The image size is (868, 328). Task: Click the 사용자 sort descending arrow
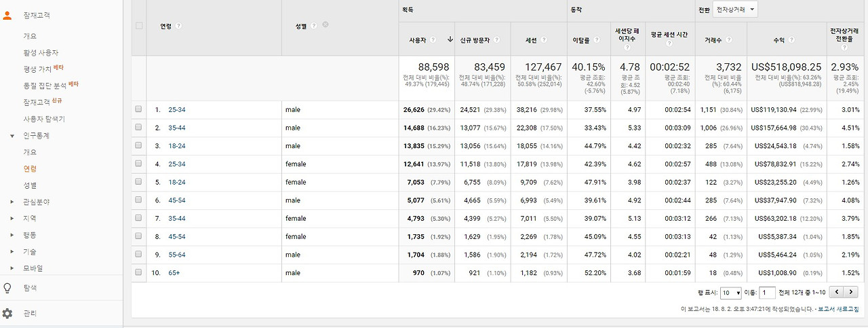tap(450, 40)
